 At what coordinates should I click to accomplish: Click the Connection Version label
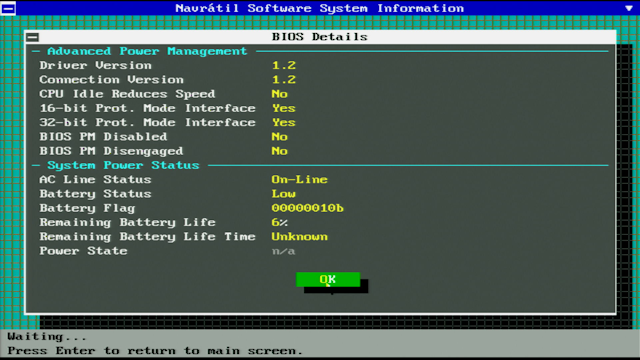pyautogui.click(x=111, y=80)
